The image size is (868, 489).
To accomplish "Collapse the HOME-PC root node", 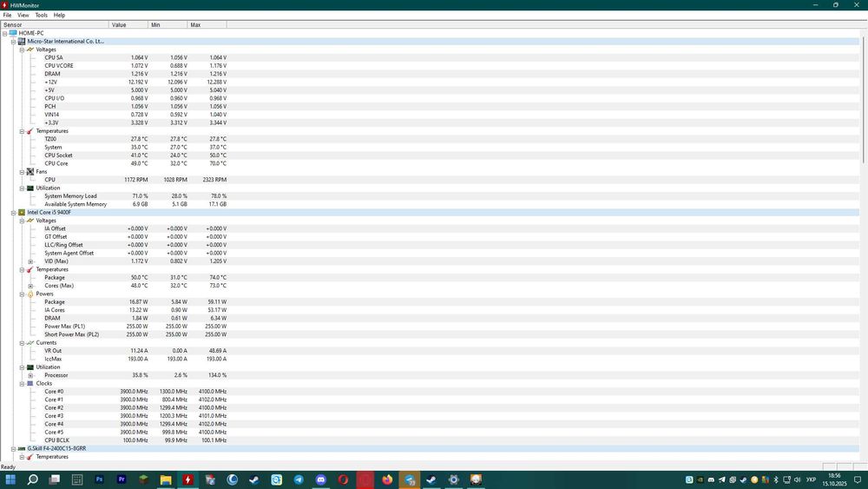I will point(4,33).
